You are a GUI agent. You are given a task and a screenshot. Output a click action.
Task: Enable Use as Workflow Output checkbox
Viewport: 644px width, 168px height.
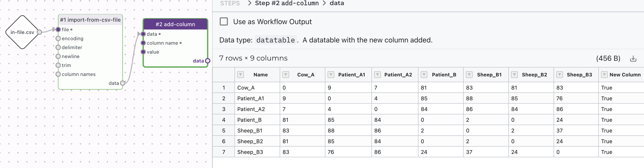pos(224,21)
